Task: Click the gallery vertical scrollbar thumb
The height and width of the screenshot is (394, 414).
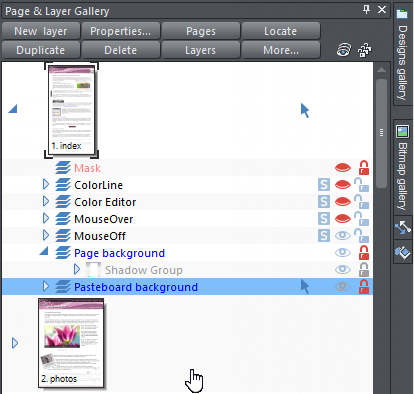Action: tap(381, 133)
